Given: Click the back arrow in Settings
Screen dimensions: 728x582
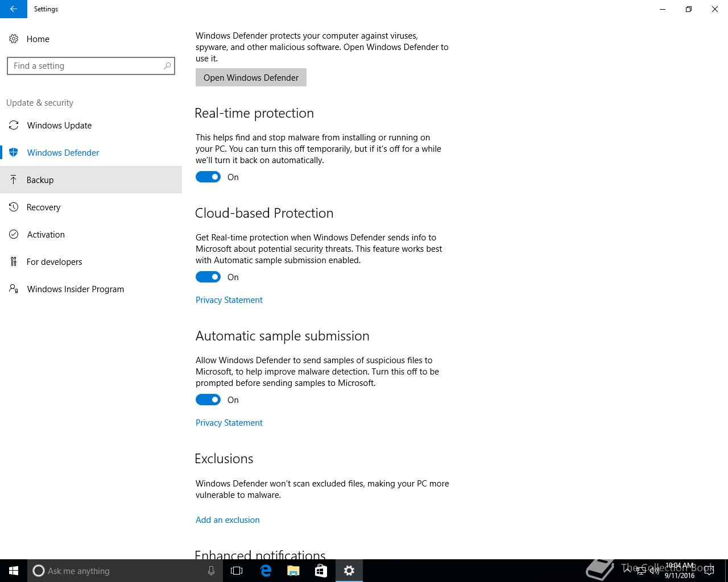Looking at the screenshot, I should (x=14, y=9).
